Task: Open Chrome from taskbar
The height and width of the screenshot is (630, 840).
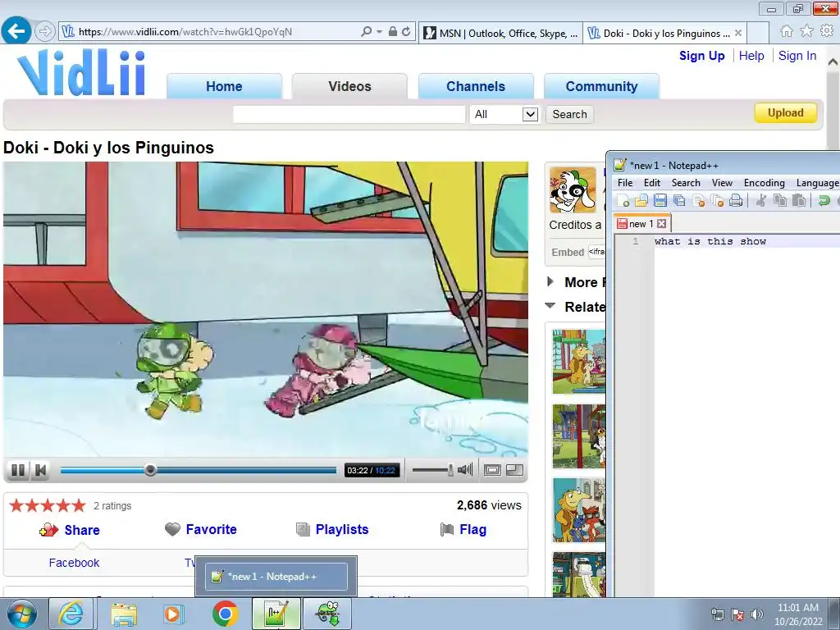Action: click(226, 614)
